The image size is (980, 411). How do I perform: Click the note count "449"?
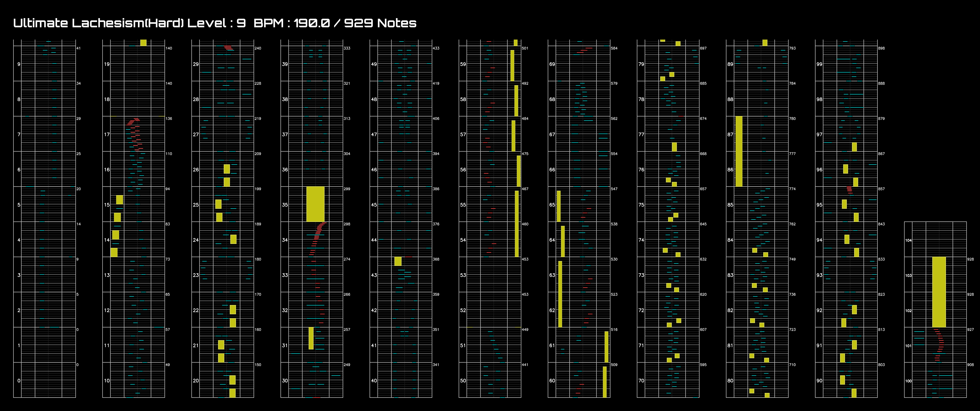pyautogui.click(x=525, y=329)
